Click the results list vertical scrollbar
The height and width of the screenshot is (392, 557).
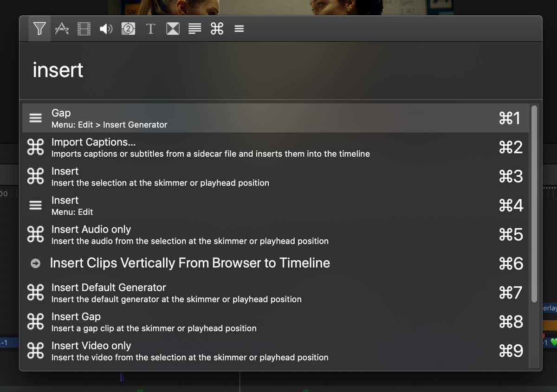534,204
